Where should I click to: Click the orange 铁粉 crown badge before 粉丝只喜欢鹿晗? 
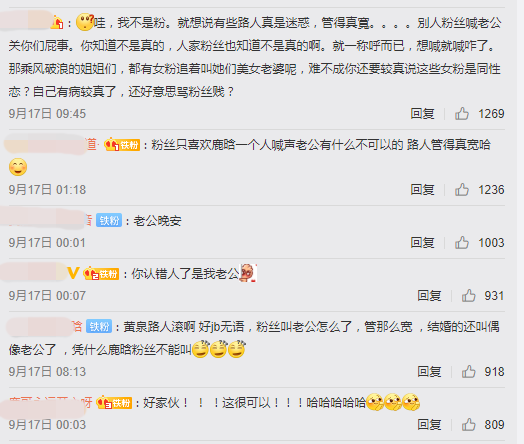tap(122, 145)
